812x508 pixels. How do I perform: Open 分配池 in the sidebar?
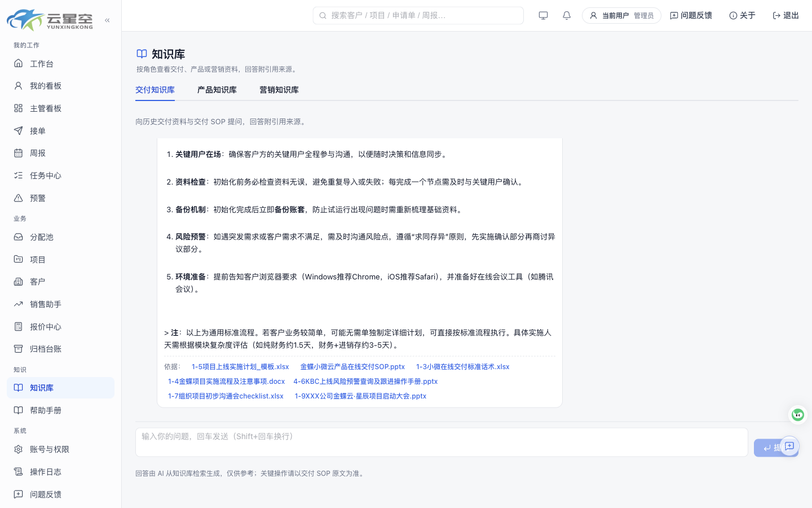60,237
